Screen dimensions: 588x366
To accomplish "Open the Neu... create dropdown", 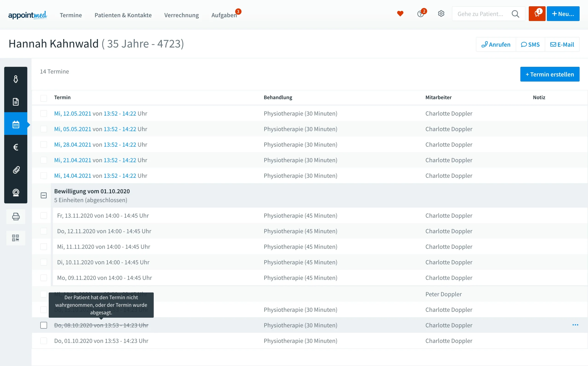I will tap(563, 14).
